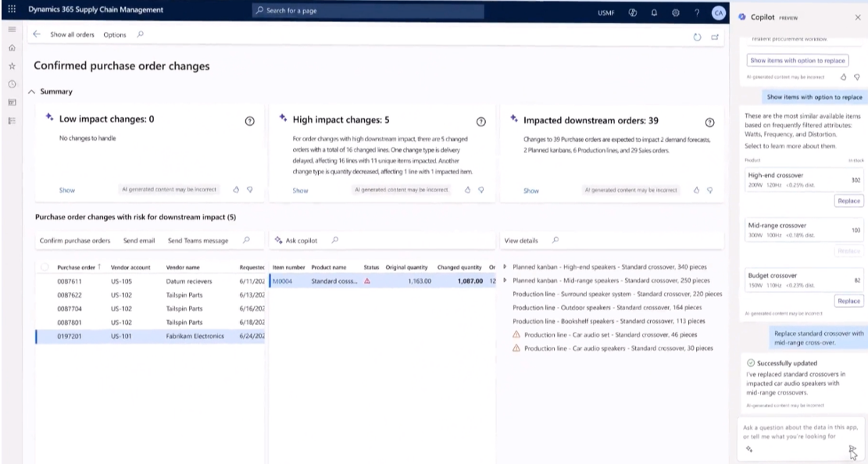Click Fabrikam Electronics vendor name

(x=195, y=336)
